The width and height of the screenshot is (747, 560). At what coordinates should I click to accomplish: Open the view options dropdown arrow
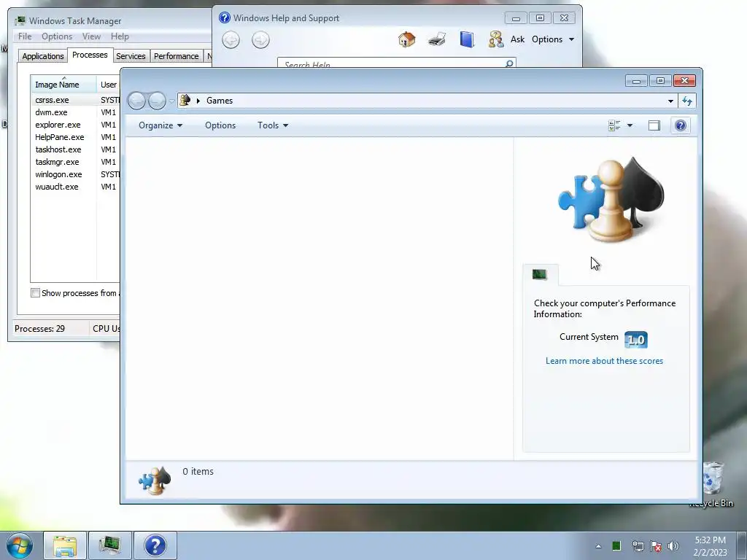pos(630,125)
